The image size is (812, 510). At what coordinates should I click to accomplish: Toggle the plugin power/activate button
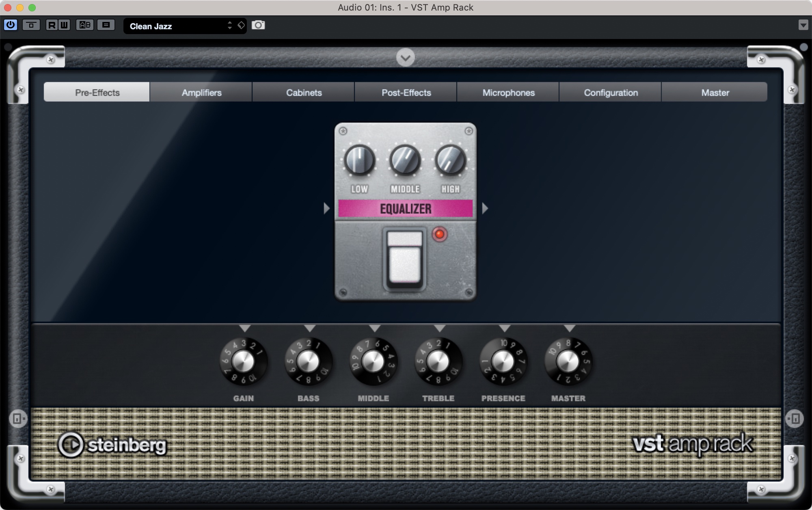tap(11, 25)
